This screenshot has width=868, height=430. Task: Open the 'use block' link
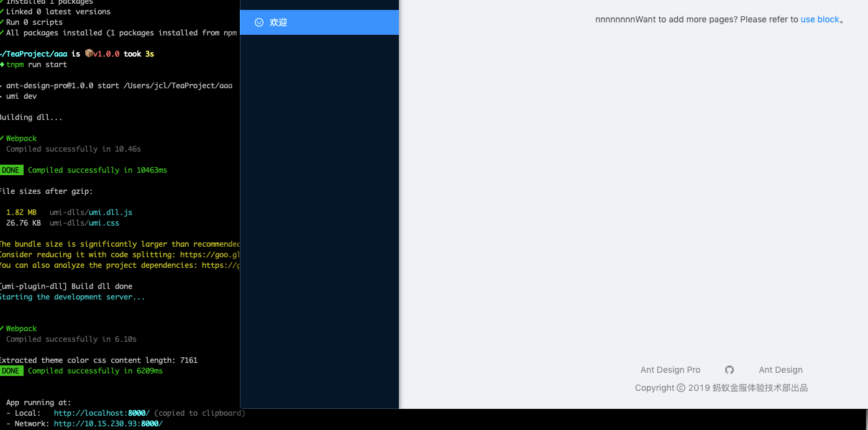click(x=820, y=19)
